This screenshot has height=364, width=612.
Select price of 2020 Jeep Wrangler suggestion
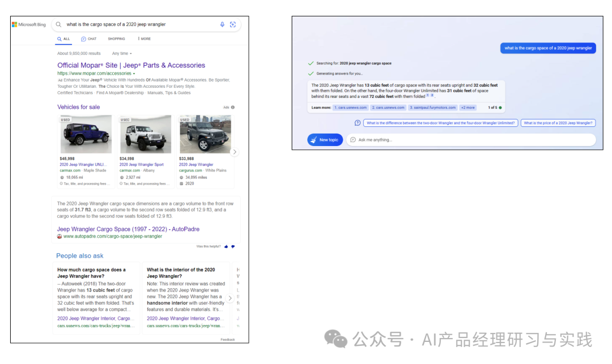pyautogui.click(x=558, y=123)
